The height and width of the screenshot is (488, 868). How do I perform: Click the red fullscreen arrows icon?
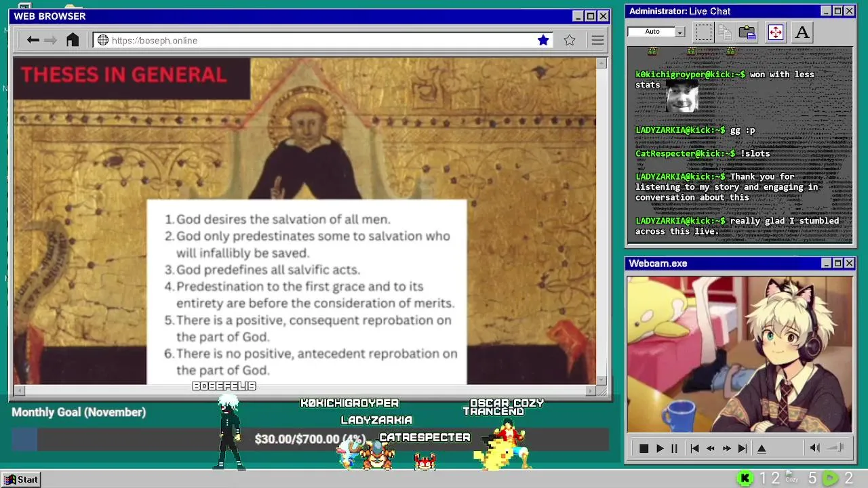point(775,32)
